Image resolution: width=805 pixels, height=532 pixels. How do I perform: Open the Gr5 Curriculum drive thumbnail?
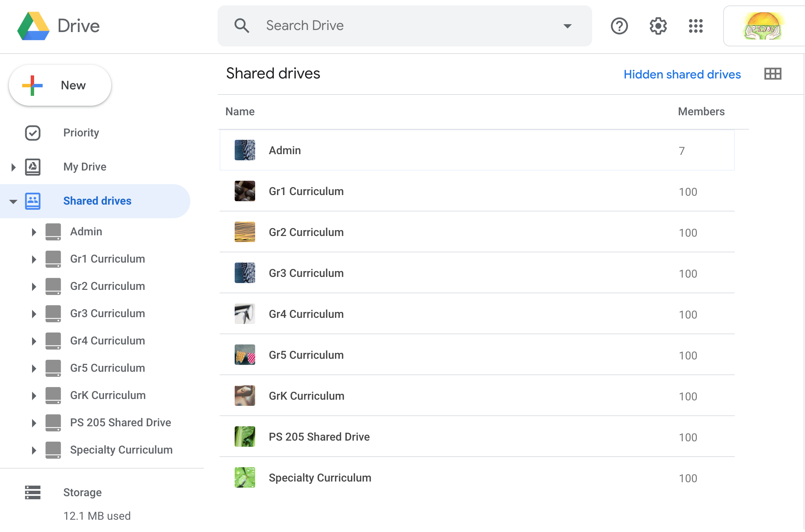tap(245, 355)
